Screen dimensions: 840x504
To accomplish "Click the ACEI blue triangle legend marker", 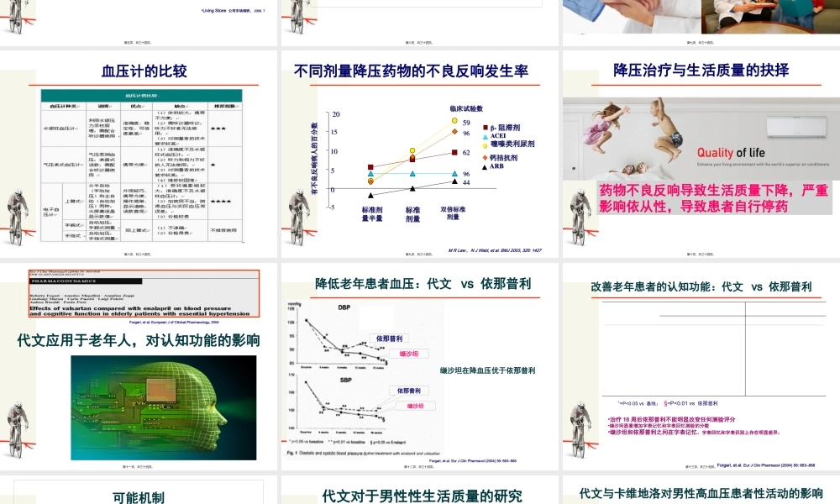I will 485,137.
